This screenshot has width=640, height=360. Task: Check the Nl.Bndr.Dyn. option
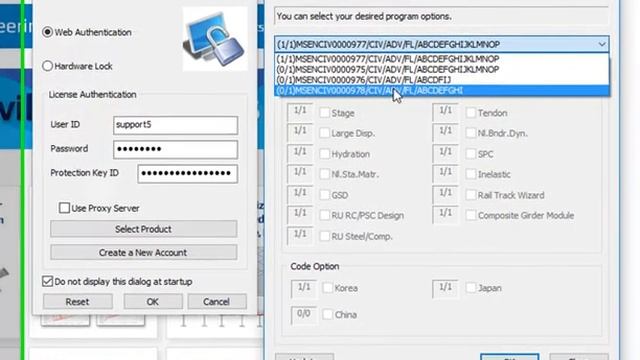pyautogui.click(x=471, y=133)
